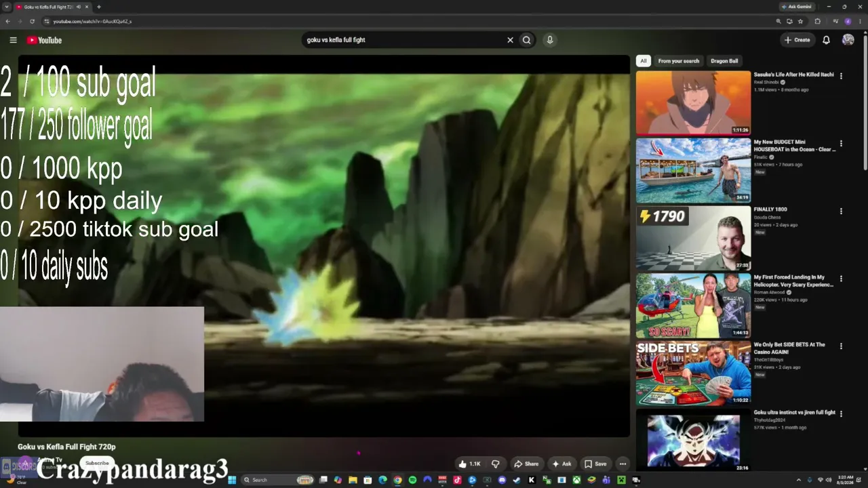Close the Goku vs Kefla browser tab
The height and width of the screenshot is (488, 868).
87,7
